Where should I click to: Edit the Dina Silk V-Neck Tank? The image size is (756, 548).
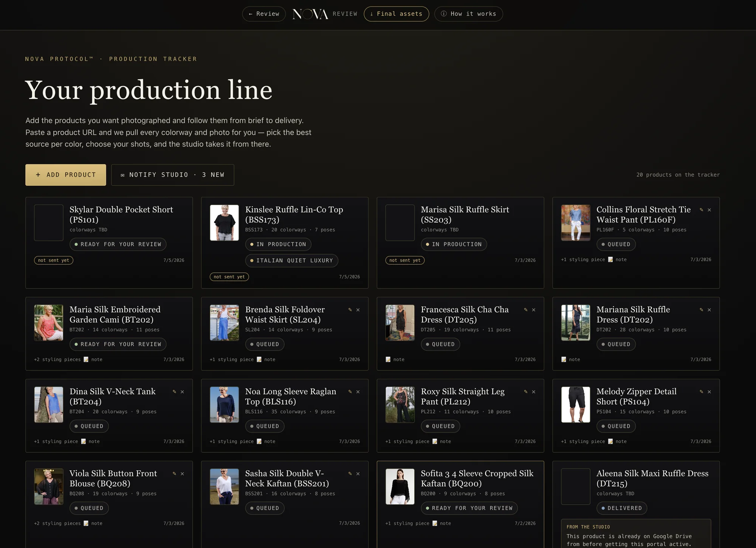click(x=174, y=392)
